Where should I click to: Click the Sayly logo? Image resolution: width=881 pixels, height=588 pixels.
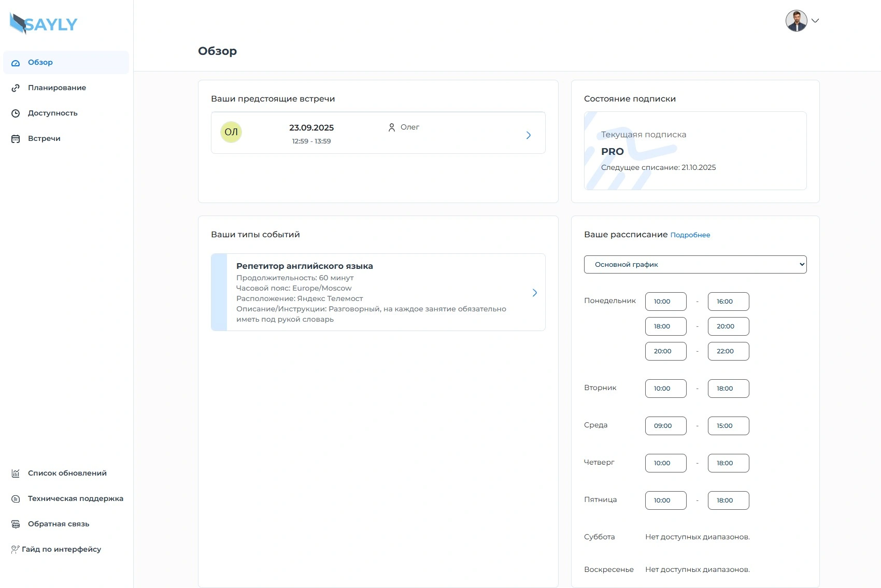point(44,24)
